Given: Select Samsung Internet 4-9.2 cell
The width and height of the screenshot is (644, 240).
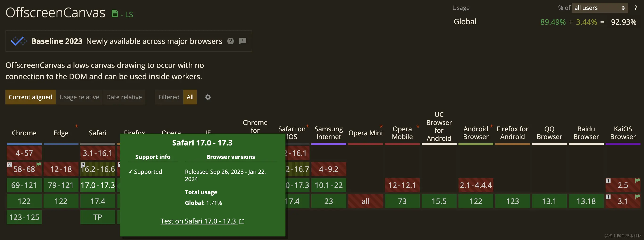Looking at the screenshot, I should point(329,169).
